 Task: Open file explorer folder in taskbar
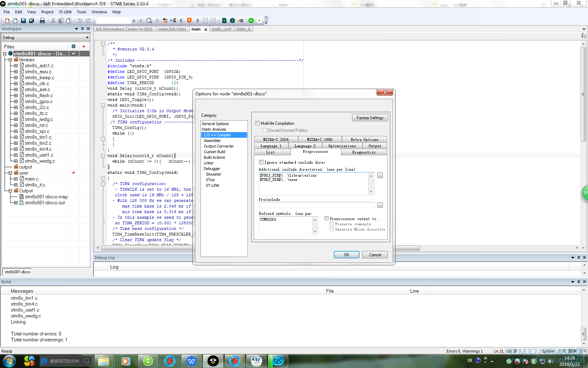[104, 361]
